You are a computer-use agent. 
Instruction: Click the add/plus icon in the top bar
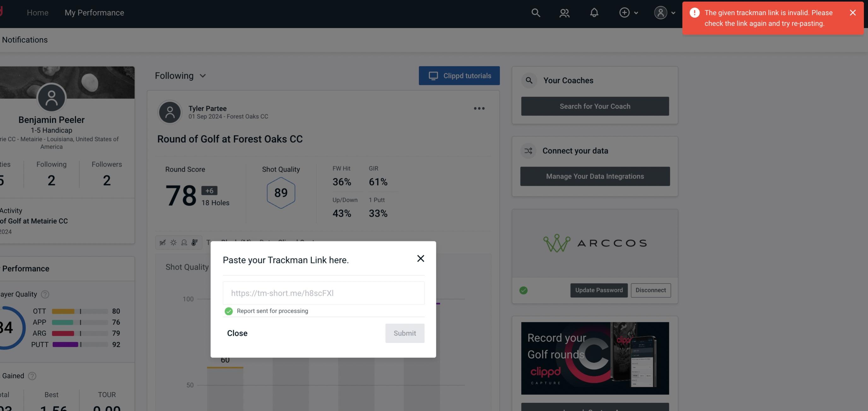(x=625, y=12)
